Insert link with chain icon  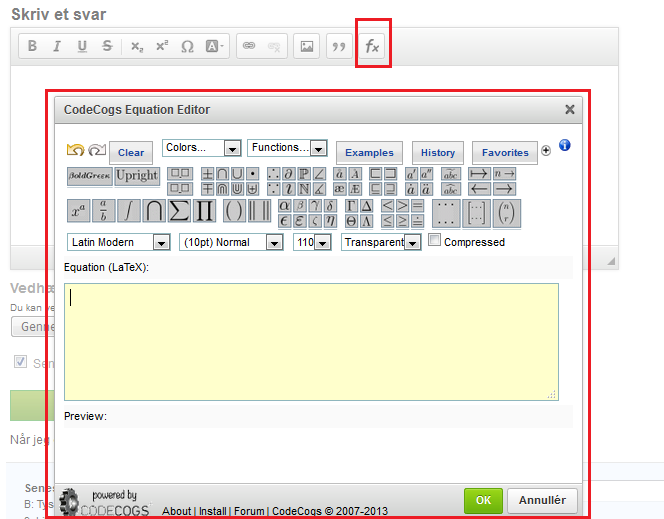[249, 46]
